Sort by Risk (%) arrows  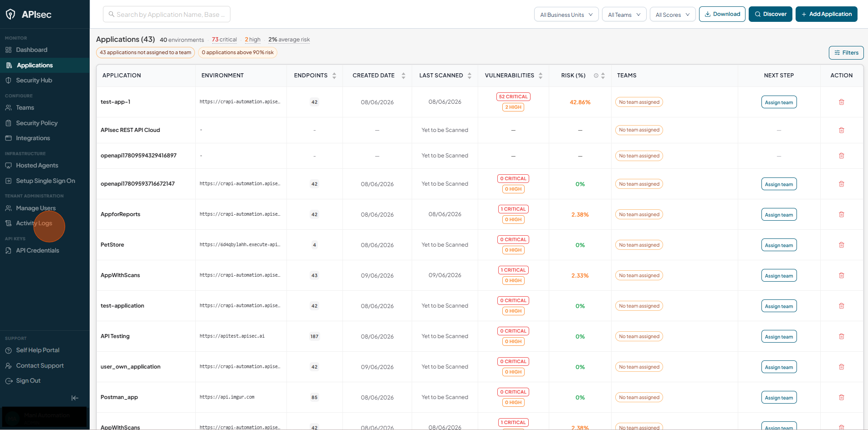(603, 76)
